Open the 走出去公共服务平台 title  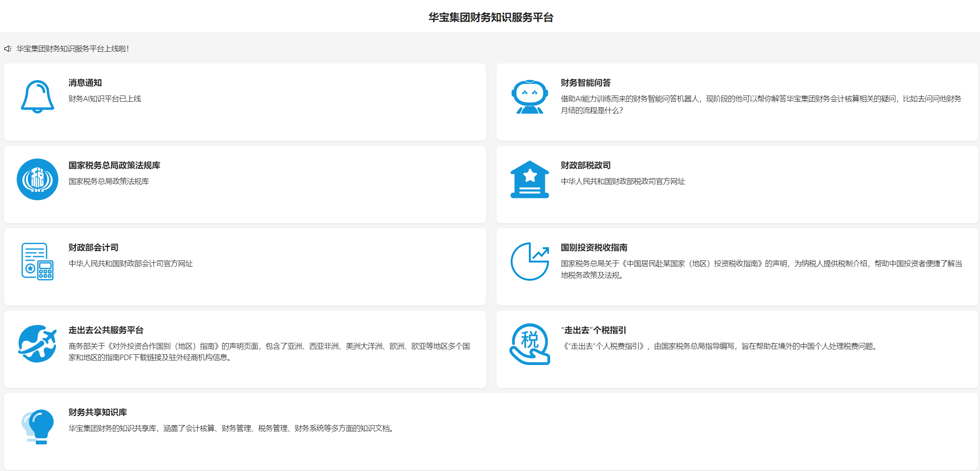106,330
